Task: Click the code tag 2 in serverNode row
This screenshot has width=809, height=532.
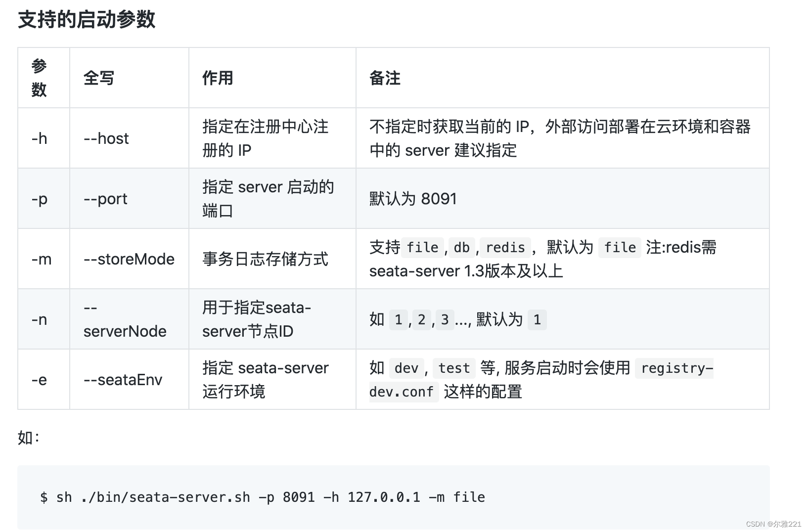Action: point(421,319)
